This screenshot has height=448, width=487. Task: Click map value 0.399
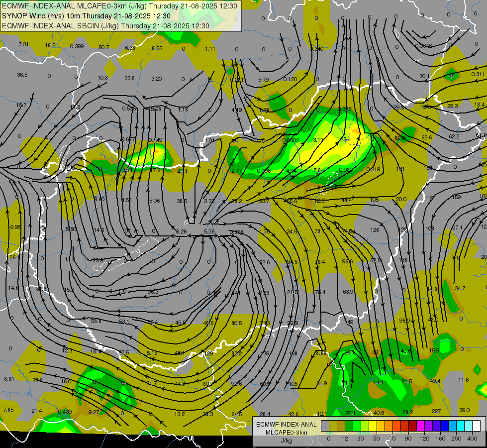tap(77, 46)
